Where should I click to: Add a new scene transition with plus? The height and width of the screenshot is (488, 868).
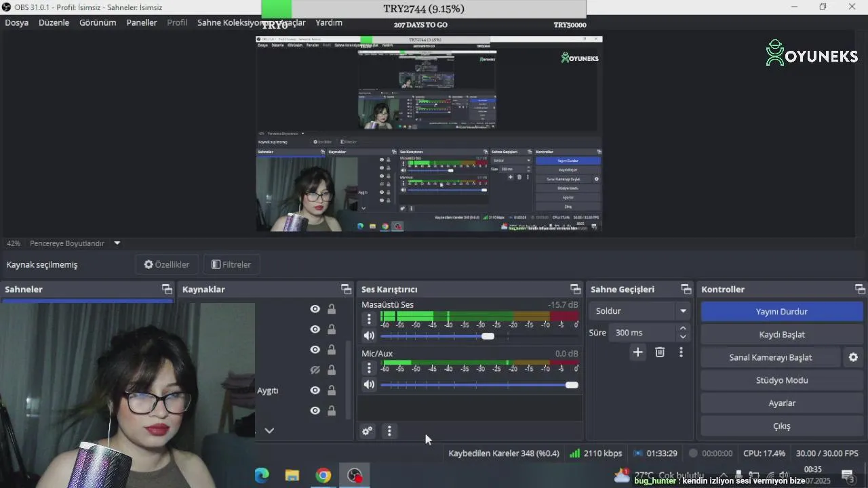637,352
